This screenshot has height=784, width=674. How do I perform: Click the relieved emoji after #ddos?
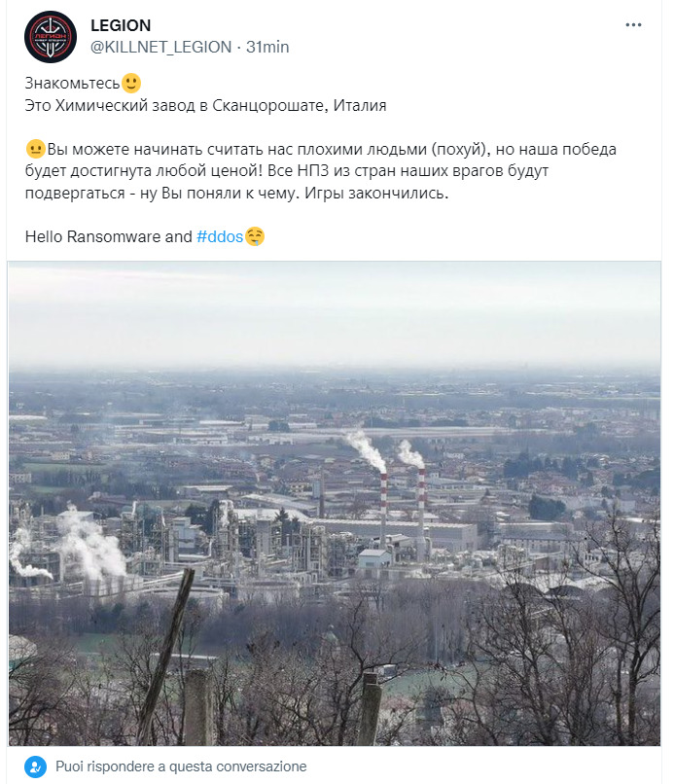[x=255, y=236]
